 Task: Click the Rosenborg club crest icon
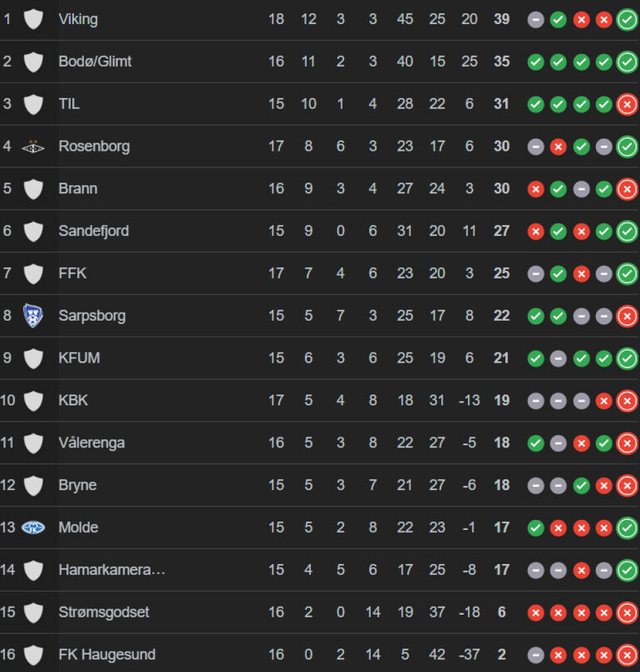(33, 147)
